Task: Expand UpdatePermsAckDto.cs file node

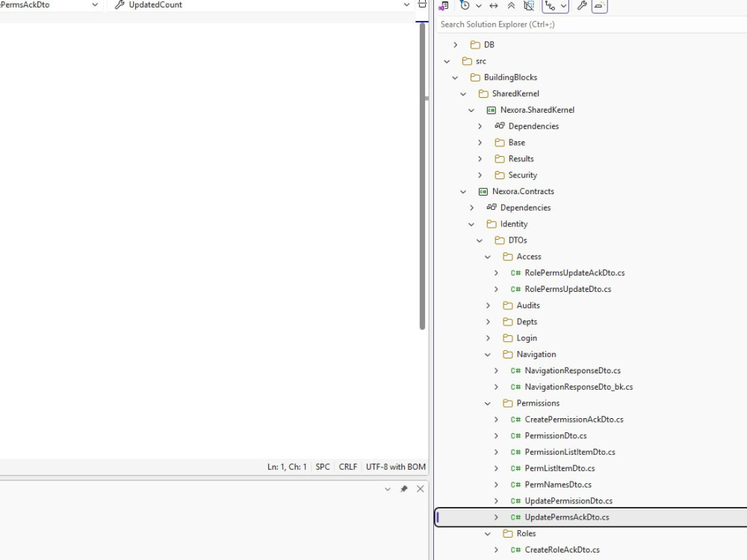Action: pos(496,517)
